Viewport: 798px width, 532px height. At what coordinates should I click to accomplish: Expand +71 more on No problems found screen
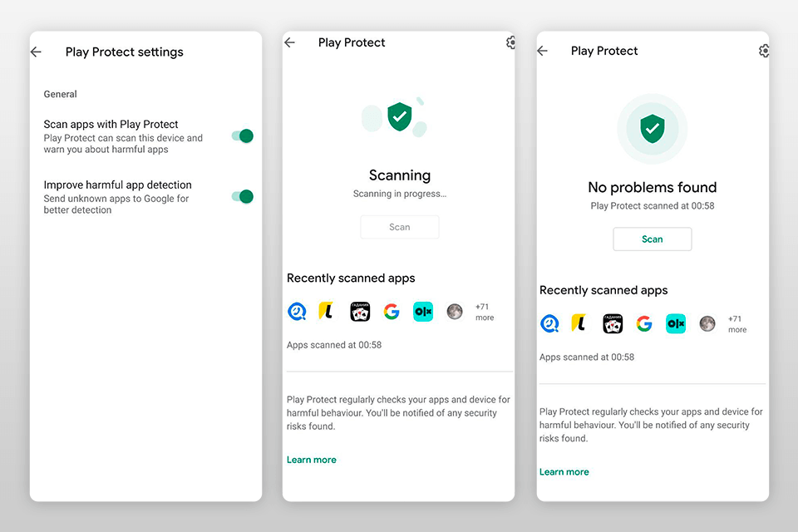(736, 323)
